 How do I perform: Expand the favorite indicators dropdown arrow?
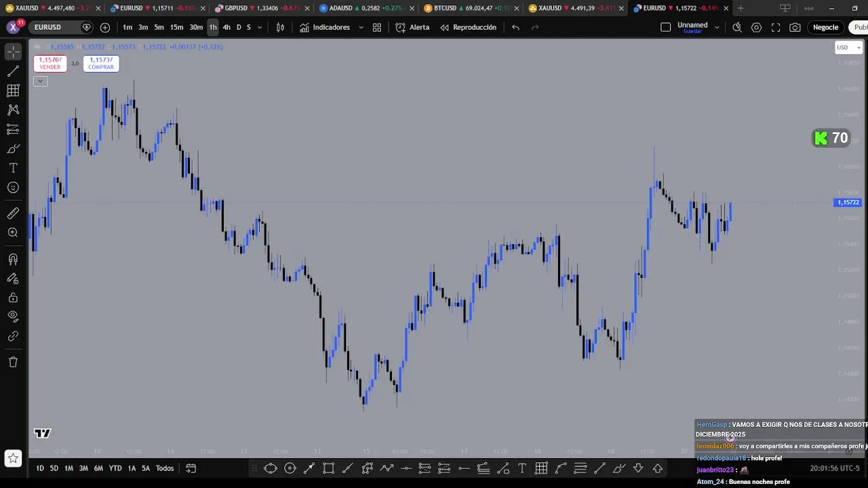tap(361, 27)
